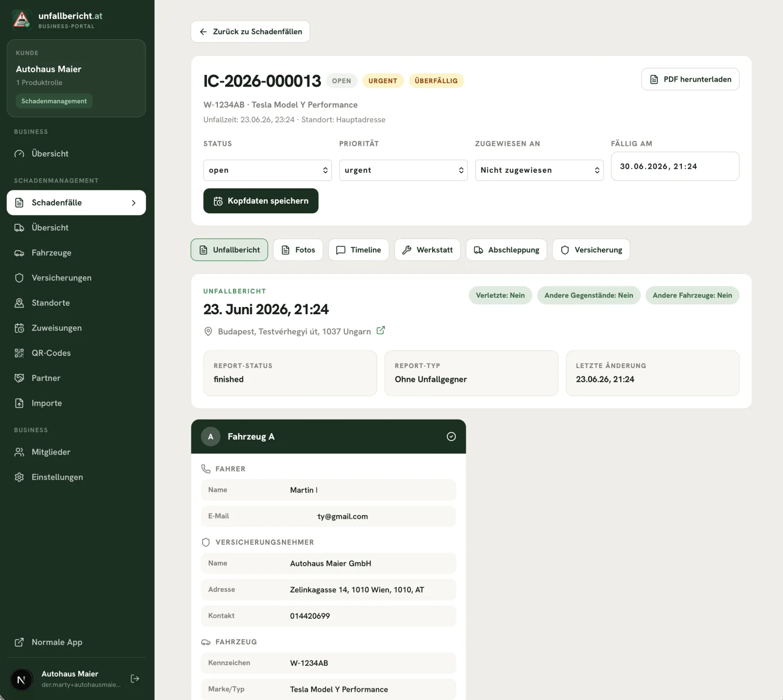Open the map link icon beside Budapest address
This screenshot has width=783, height=700.
tap(381, 330)
